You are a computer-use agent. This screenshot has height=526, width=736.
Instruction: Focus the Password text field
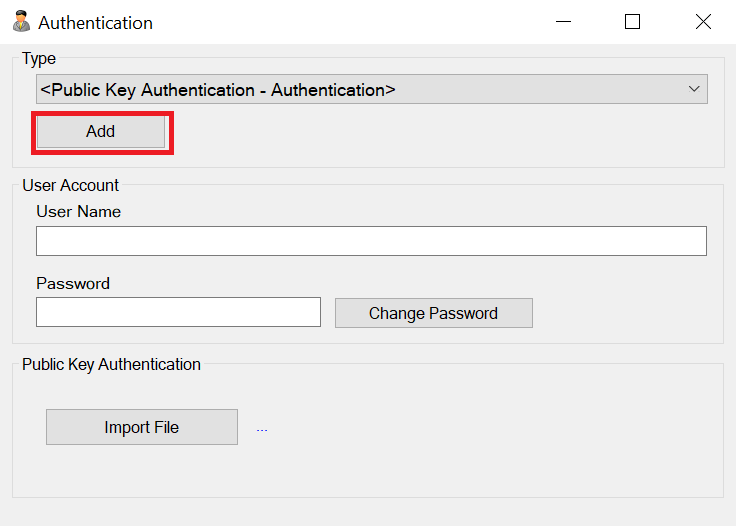[178, 312]
